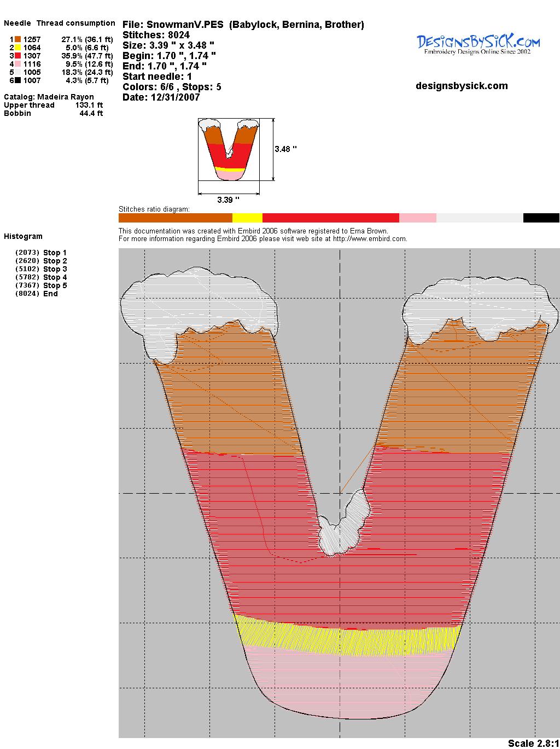Open the small V design thumbnail

coord(229,149)
